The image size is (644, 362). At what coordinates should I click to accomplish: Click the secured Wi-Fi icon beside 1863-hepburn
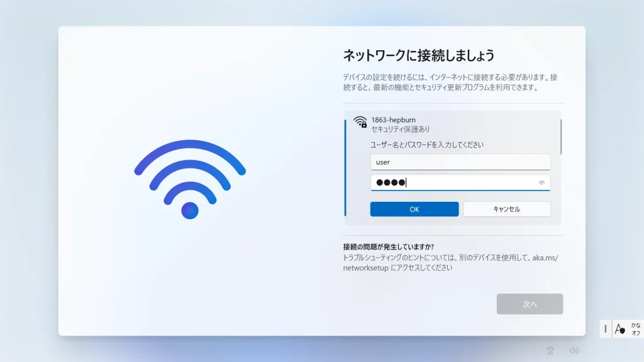pyautogui.click(x=360, y=122)
